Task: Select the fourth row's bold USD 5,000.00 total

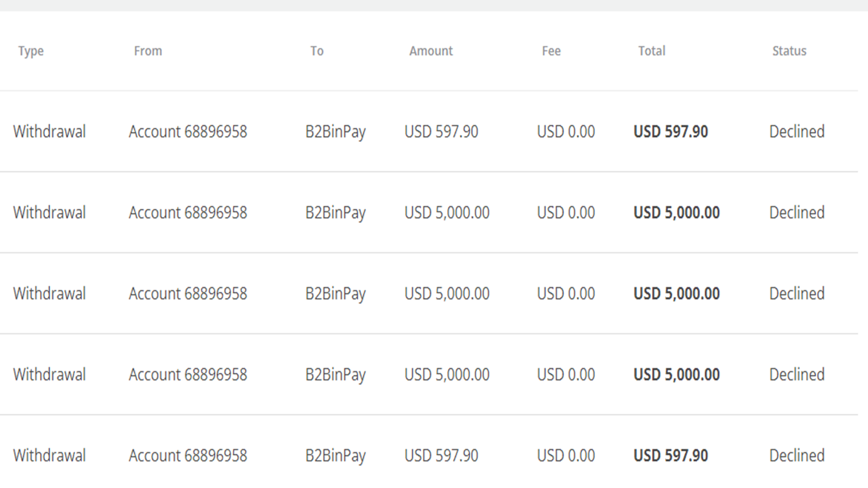Action: [x=676, y=374]
